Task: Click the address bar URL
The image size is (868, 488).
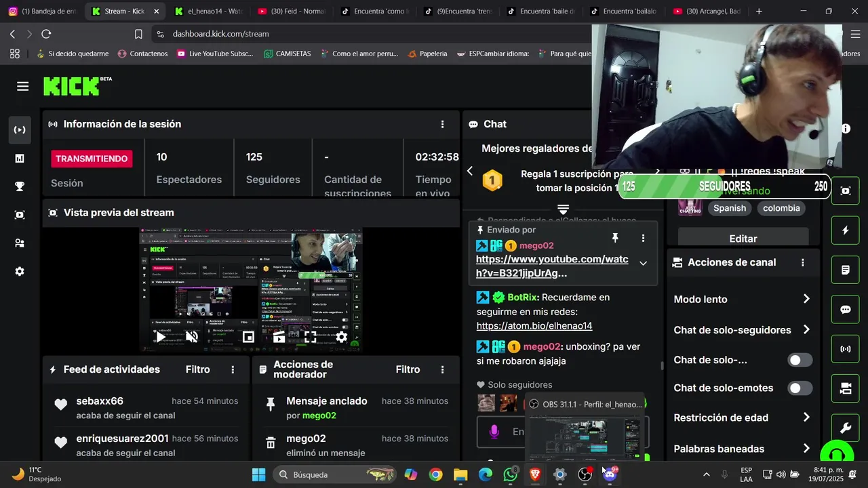Action: pos(221,34)
